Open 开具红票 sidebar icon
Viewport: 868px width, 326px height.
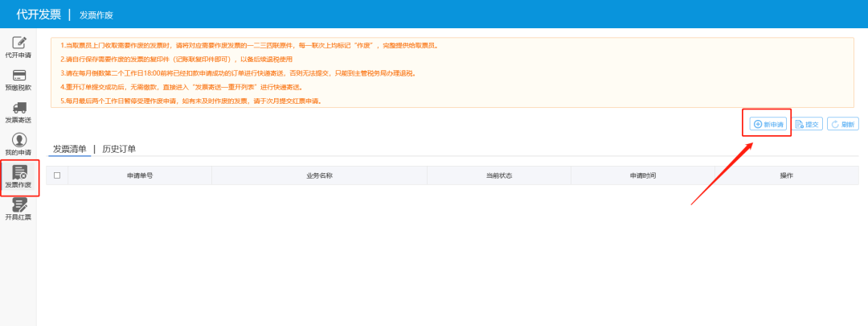(x=18, y=209)
